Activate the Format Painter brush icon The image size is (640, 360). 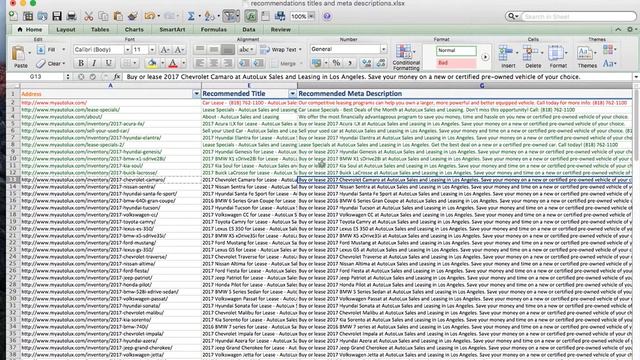point(132,16)
